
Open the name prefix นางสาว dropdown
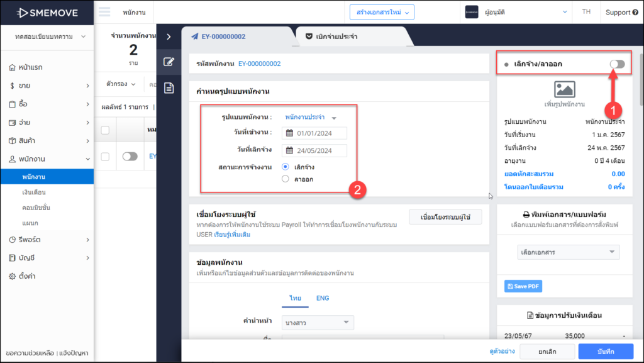click(x=318, y=323)
